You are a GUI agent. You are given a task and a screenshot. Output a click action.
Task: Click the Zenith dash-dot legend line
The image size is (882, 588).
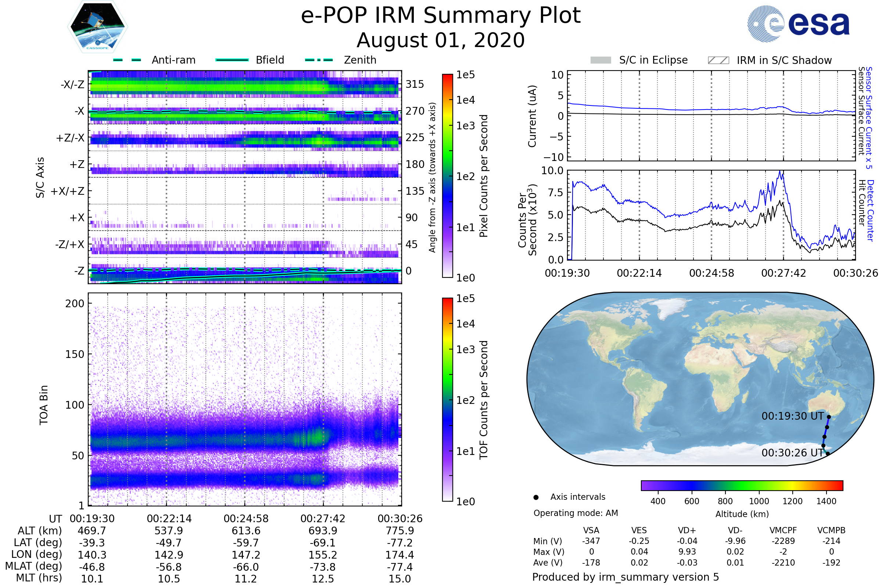319,60
